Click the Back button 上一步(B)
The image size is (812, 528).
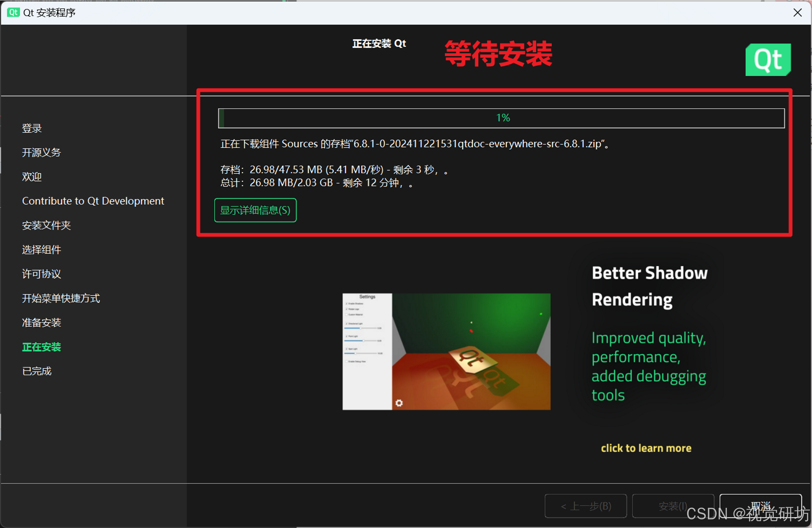click(586, 506)
